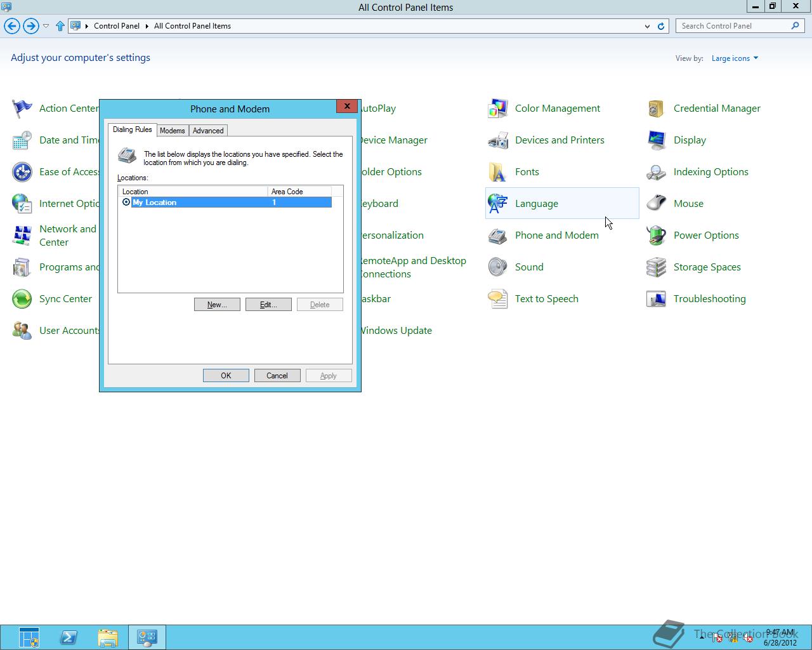This screenshot has height=650, width=812.
Task: Open the Fonts folder icon
Action: pyautogui.click(x=498, y=172)
